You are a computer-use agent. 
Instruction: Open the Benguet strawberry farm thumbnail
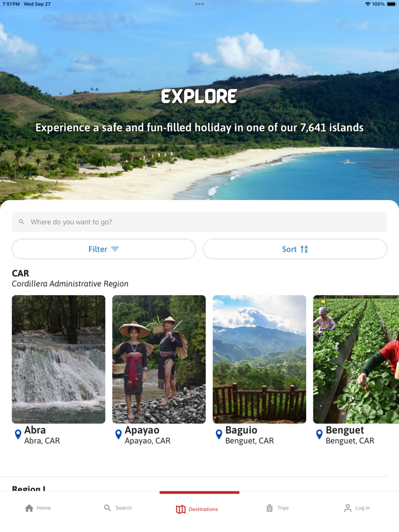(x=360, y=359)
